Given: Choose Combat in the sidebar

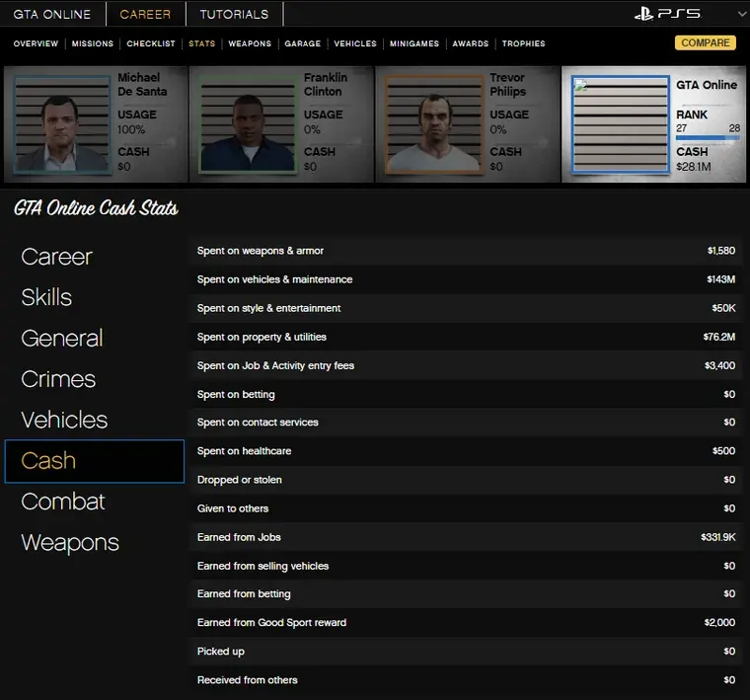Looking at the screenshot, I should [x=62, y=502].
